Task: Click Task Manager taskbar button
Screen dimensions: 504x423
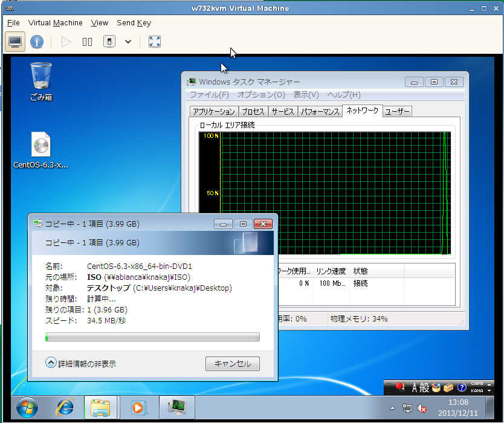Action: pyautogui.click(x=177, y=407)
